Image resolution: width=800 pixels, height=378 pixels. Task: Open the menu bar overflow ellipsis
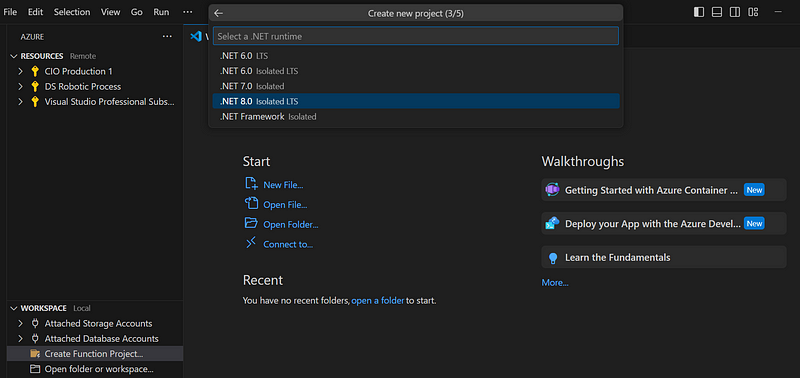click(x=188, y=12)
